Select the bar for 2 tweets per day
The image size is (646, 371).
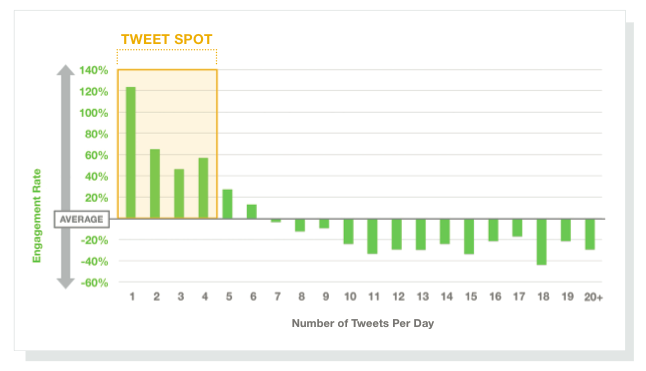[155, 184]
